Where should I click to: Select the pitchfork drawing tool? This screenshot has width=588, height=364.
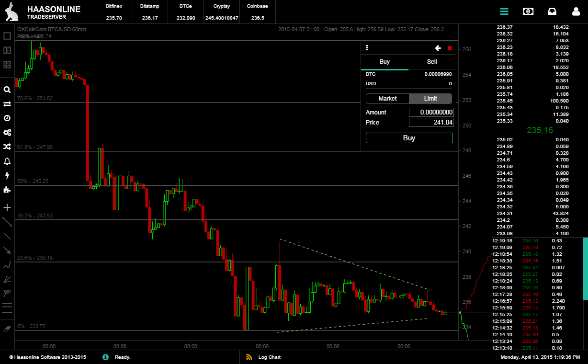(x=7, y=293)
